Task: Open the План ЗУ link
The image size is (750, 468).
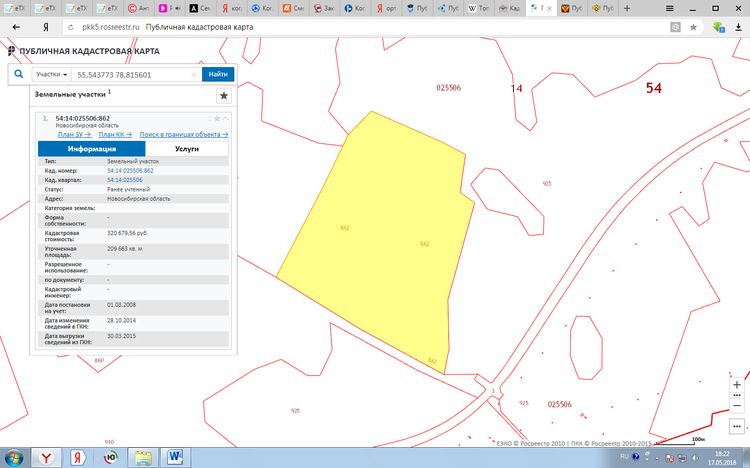Action: (x=75, y=134)
